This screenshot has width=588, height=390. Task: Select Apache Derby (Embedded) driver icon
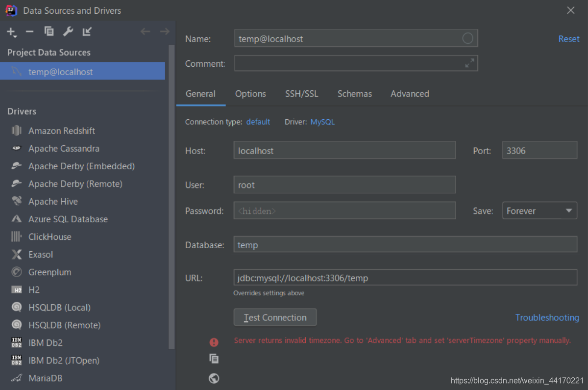click(x=17, y=166)
